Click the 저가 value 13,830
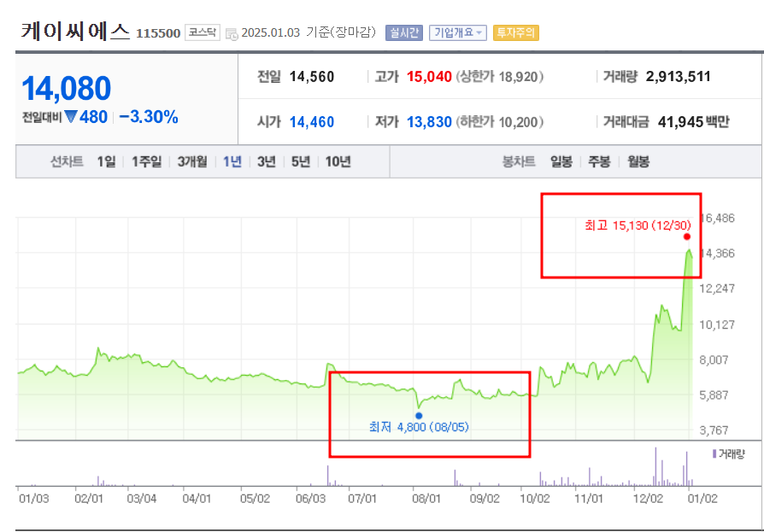This screenshot has width=764, height=532. [x=429, y=122]
